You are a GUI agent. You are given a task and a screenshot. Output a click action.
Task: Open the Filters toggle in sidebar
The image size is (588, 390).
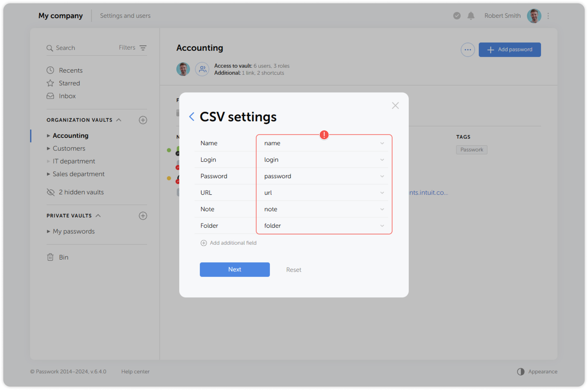point(133,48)
